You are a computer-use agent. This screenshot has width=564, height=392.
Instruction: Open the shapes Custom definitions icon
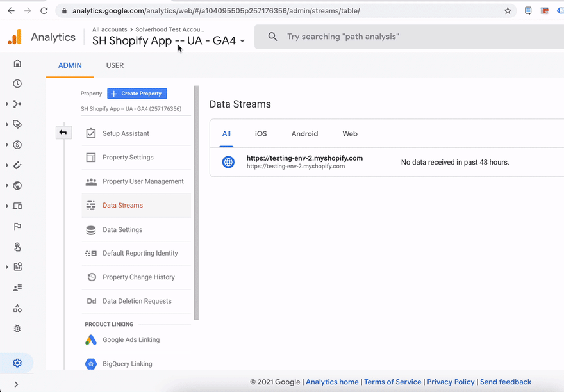(17, 308)
